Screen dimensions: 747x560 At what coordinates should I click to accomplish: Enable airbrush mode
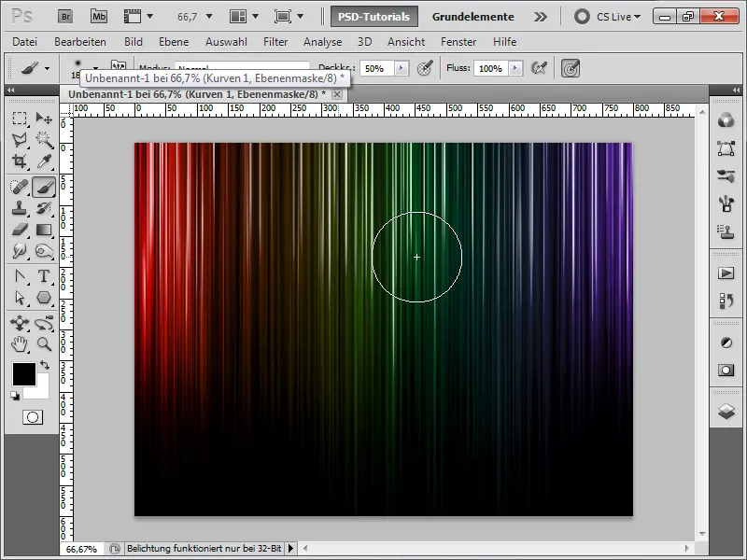coord(539,68)
